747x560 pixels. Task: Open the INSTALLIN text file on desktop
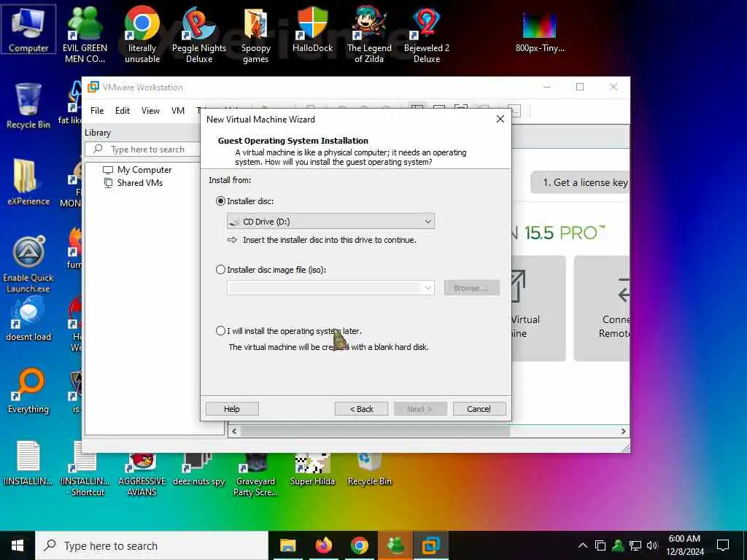coord(28,464)
